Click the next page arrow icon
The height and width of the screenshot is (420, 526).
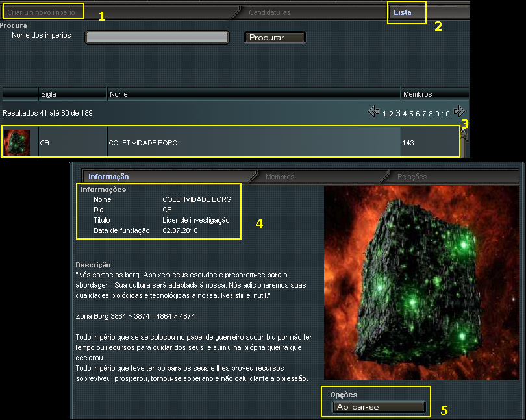459,112
